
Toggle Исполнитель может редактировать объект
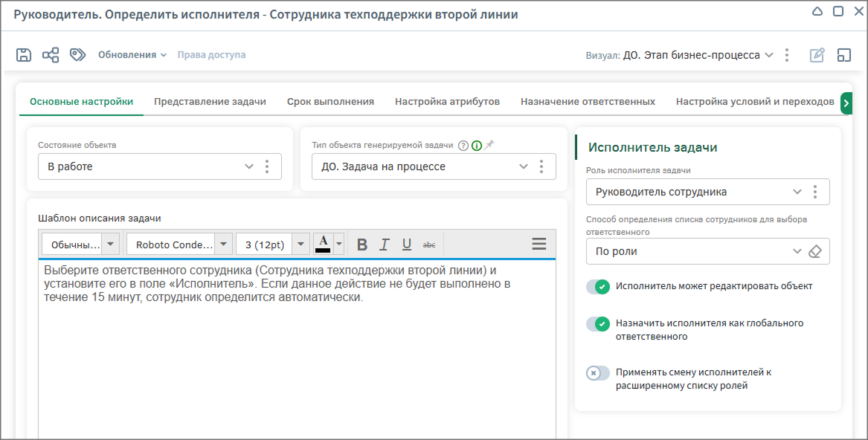pos(598,286)
